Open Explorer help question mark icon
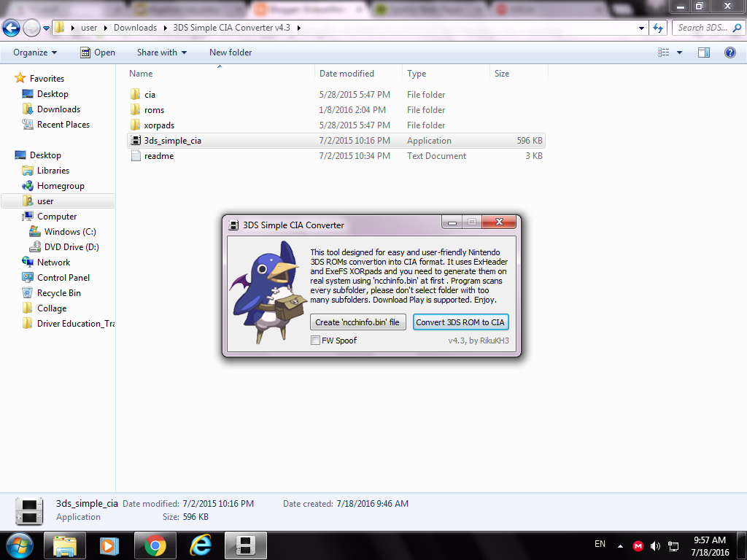 click(729, 52)
